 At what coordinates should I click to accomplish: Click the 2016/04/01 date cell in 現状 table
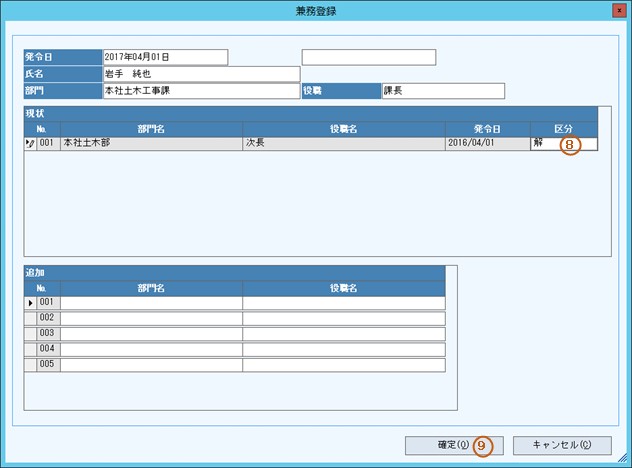487,144
